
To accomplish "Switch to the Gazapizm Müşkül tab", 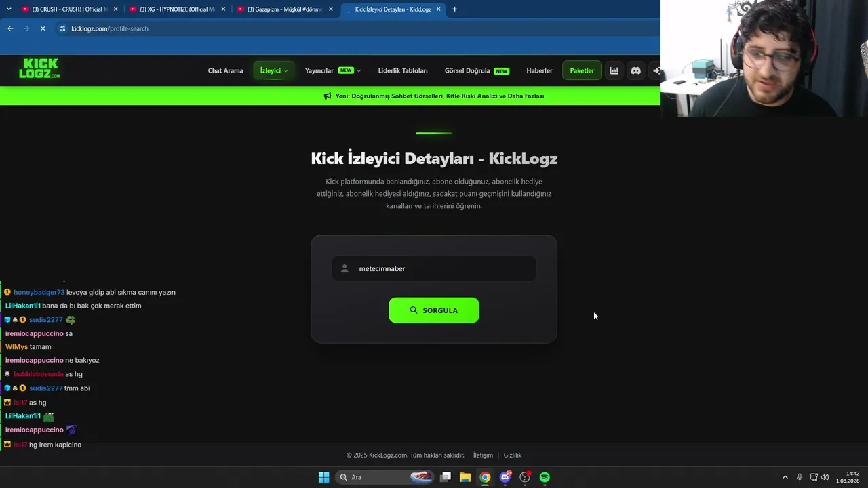I will 285,9.
